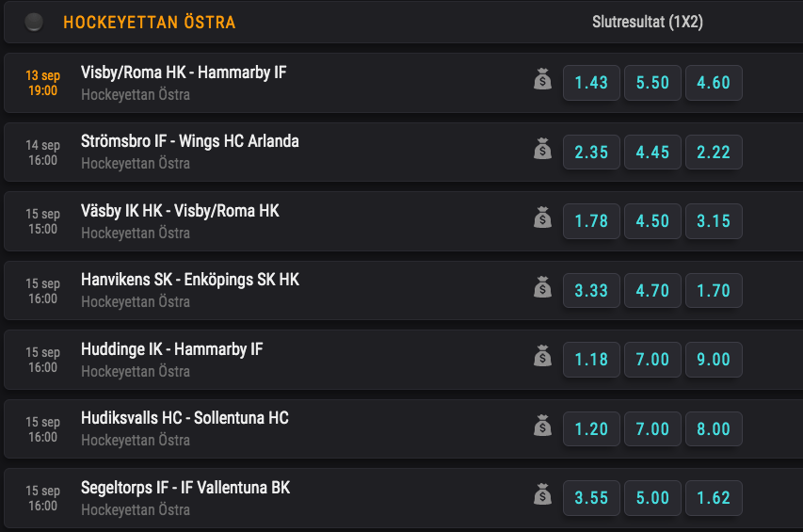Click money bag icon for Hudiksvalls HC match
The width and height of the screenshot is (803, 532).
[542, 426]
